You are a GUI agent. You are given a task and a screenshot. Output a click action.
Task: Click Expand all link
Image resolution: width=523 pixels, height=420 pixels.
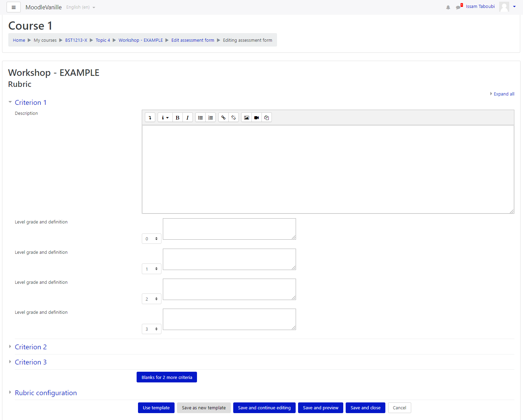pos(504,94)
